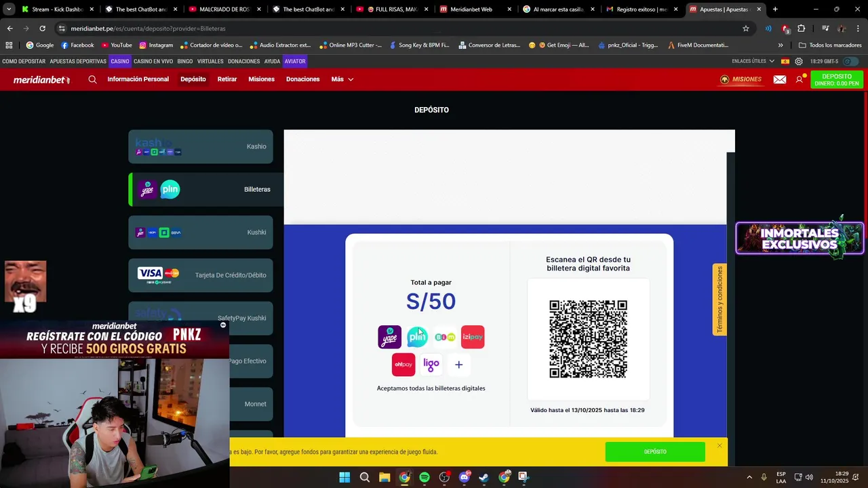Open the Apuestas Deportivas link

(x=78, y=61)
